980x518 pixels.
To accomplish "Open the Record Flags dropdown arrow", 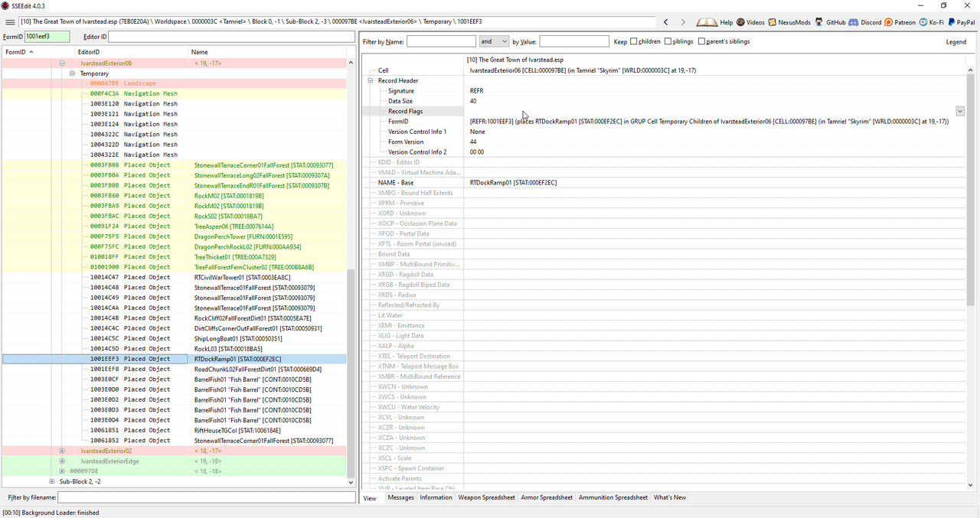I will click(x=960, y=111).
